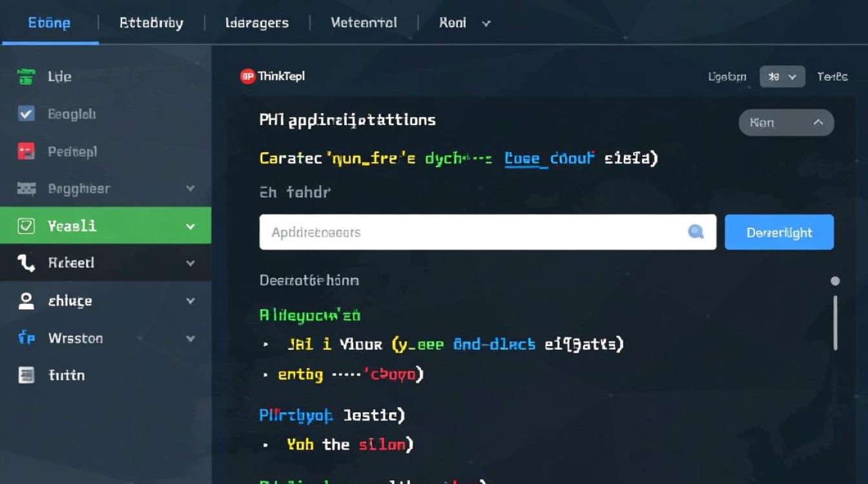This screenshot has width=868, height=484.
Task: Click the round dot above scrollbar
Action: tap(835, 281)
